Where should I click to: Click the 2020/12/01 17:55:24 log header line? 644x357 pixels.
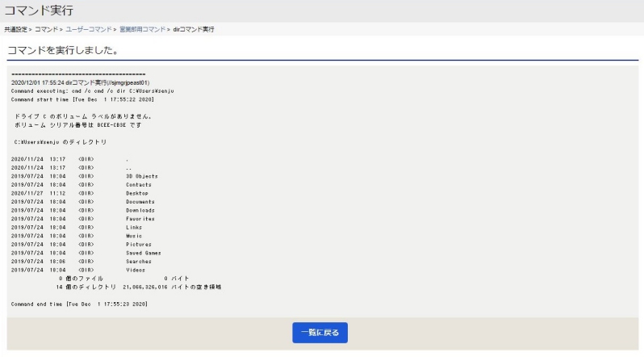[x=81, y=82]
